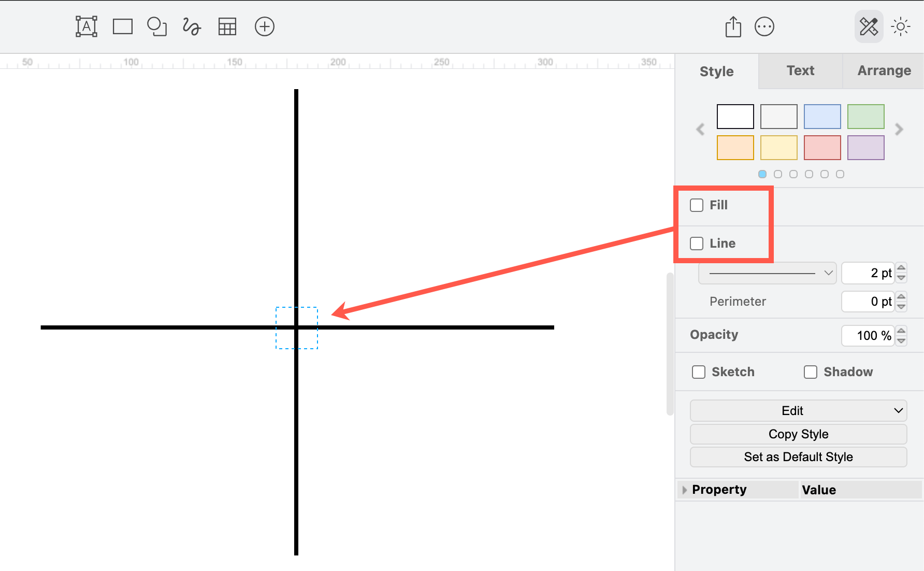Click the Share/Export icon
This screenshot has width=924, height=571.
(x=732, y=26)
